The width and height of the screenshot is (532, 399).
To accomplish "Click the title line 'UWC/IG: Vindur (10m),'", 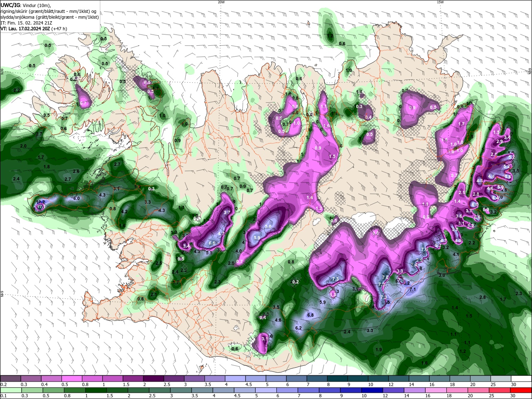I will (26, 5).
